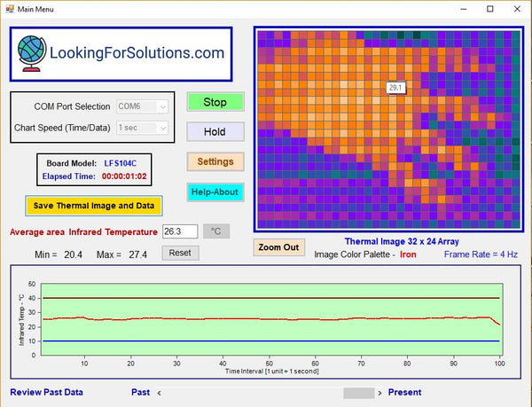
Task: Click the Thermal Image 32 x 24 Array title
Action: pyautogui.click(x=402, y=241)
